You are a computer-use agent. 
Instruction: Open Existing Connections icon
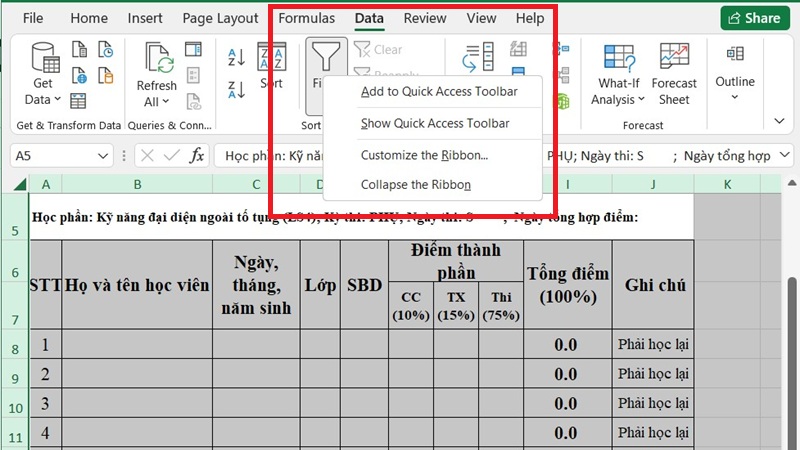(106, 76)
